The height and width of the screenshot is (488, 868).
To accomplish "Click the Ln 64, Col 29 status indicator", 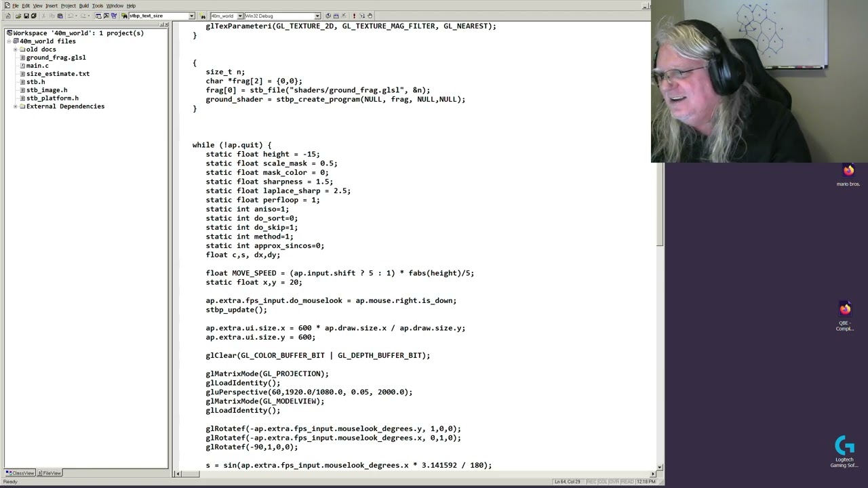I will point(568,482).
